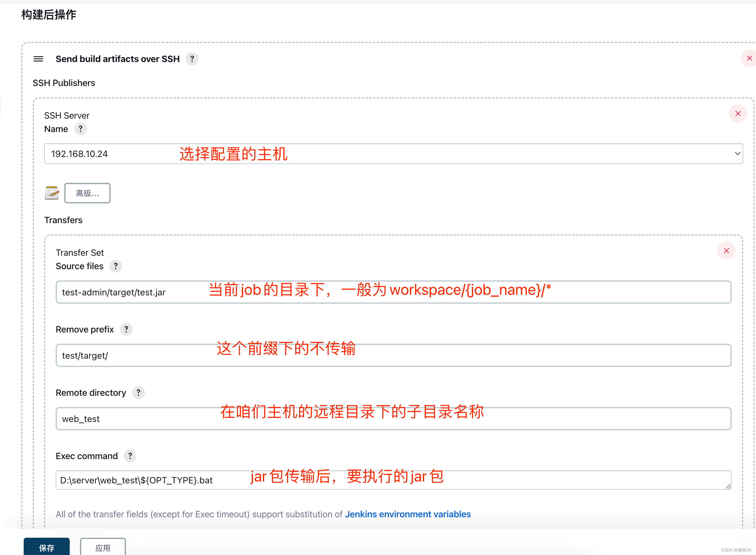Click the Transfer Set label
Screen dimensions: 756x555
(x=80, y=253)
